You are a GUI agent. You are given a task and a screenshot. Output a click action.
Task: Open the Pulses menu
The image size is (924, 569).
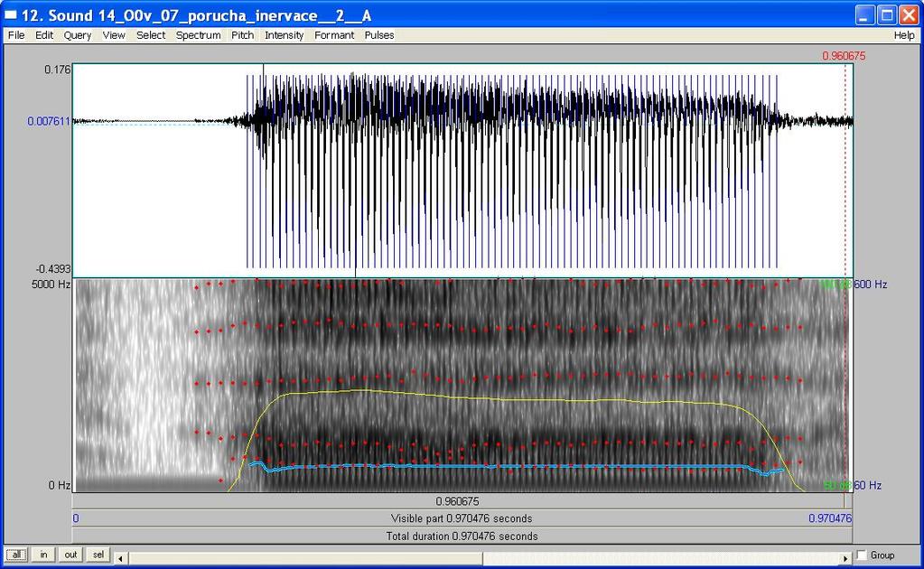379,35
